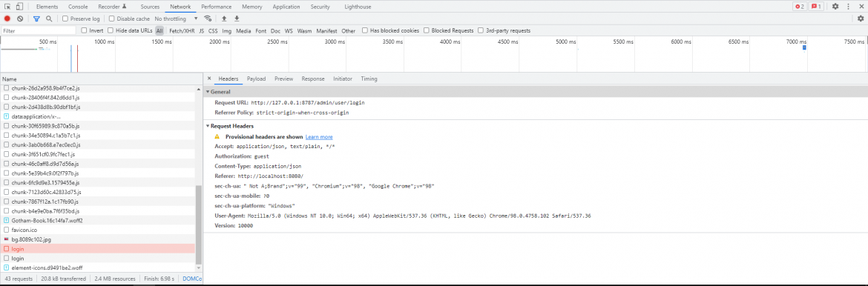Collapse the Request Headers section
The image size is (868, 286).
(208, 126)
